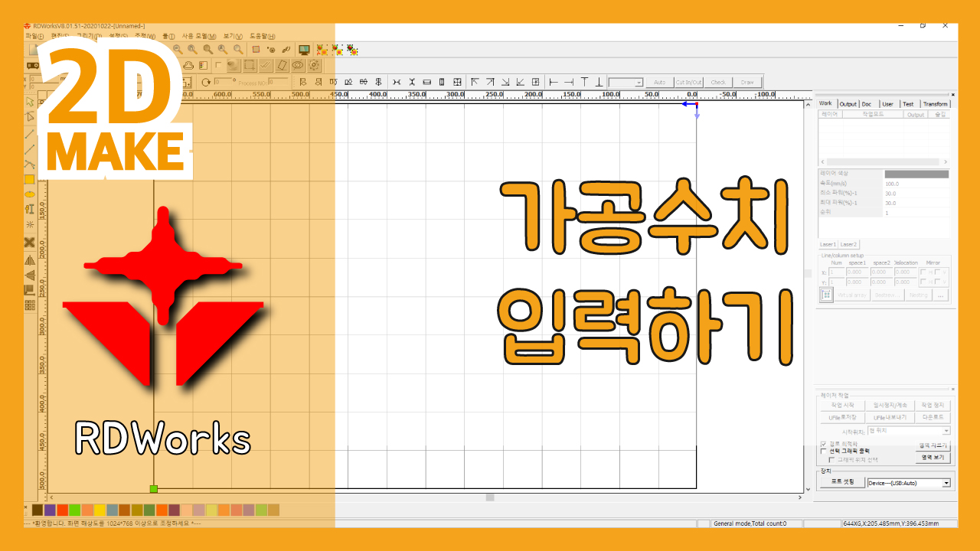The image size is (980, 551).
Task: Open the array grid tool
Action: 30,305
